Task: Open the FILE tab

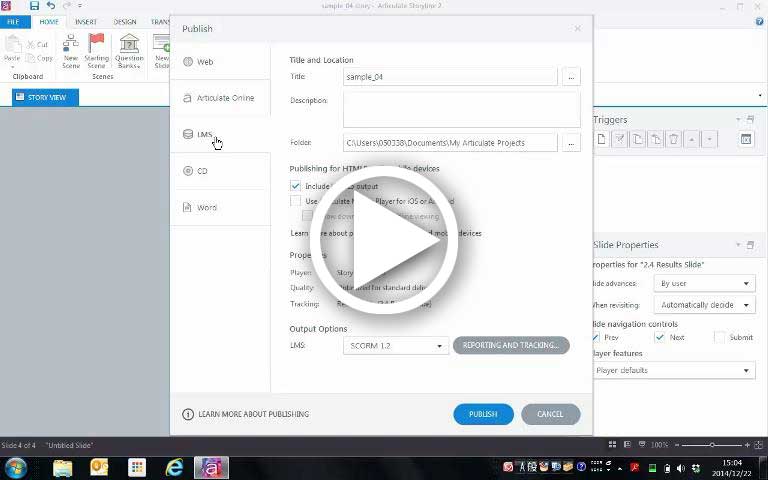Action: (x=13, y=22)
